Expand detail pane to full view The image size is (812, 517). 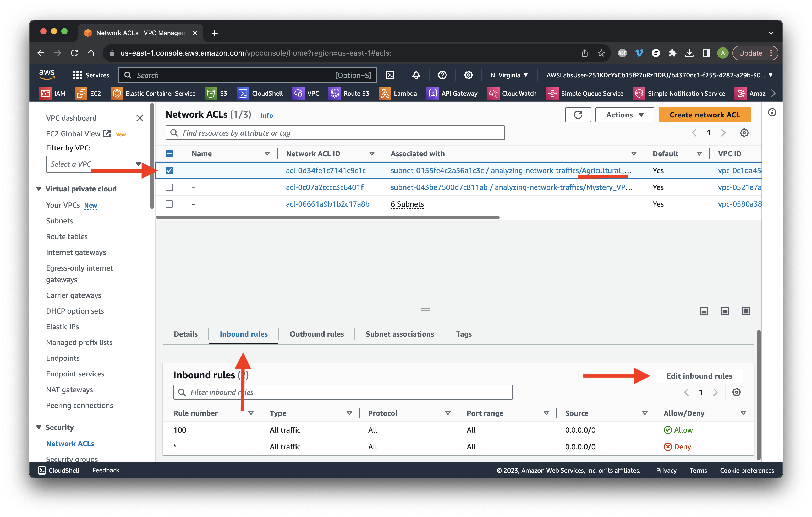coord(746,311)
